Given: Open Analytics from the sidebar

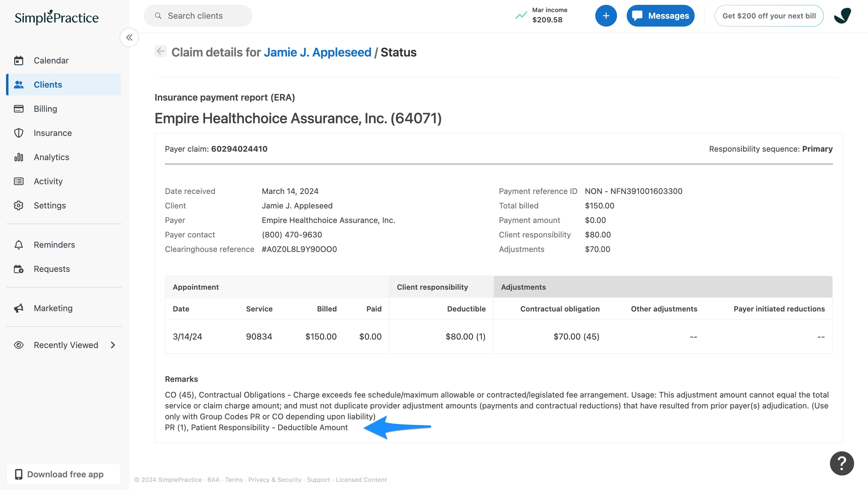Looking at the screenshot, I should [x=63, y=157].
